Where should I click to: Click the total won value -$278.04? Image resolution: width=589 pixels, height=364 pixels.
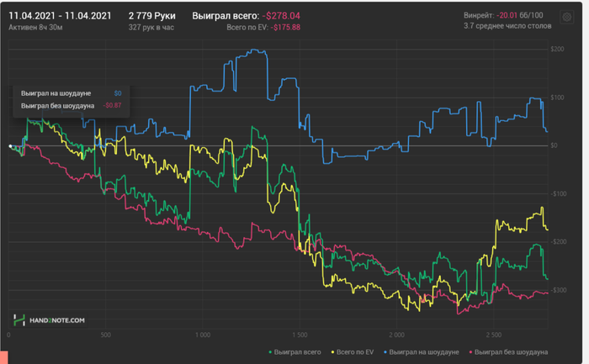pos(281,16)
